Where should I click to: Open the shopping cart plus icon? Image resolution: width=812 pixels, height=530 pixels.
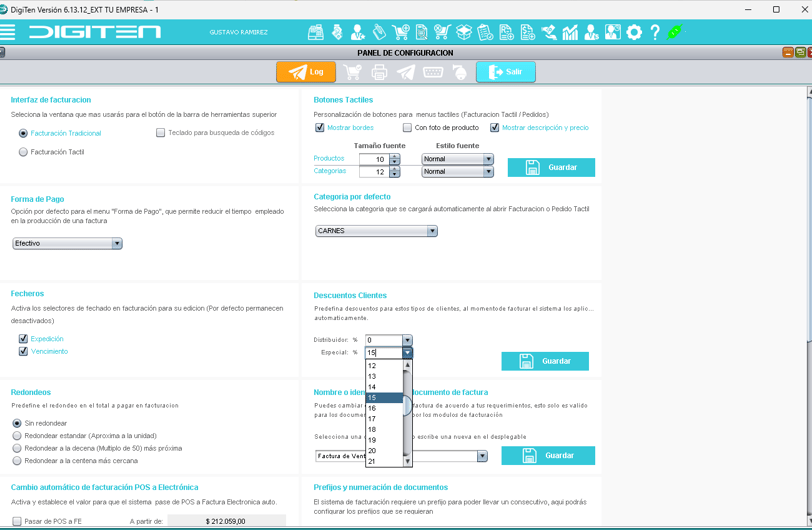click(x=400, y=32)
